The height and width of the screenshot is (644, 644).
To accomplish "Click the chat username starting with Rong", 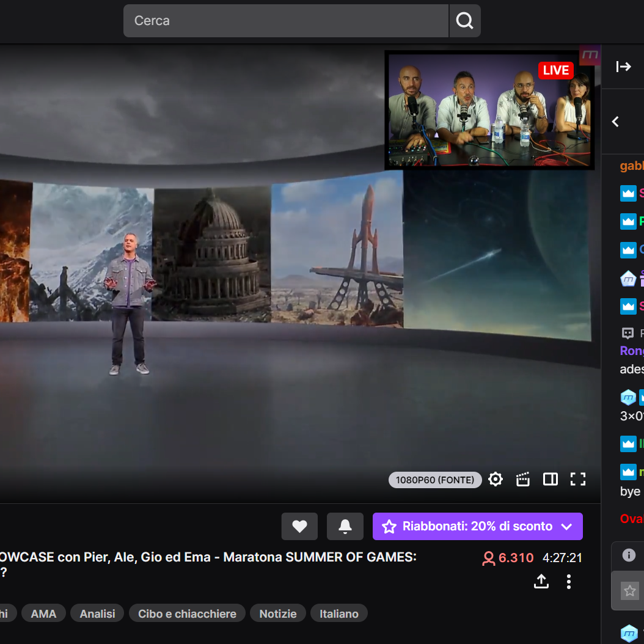I will 632,351.
